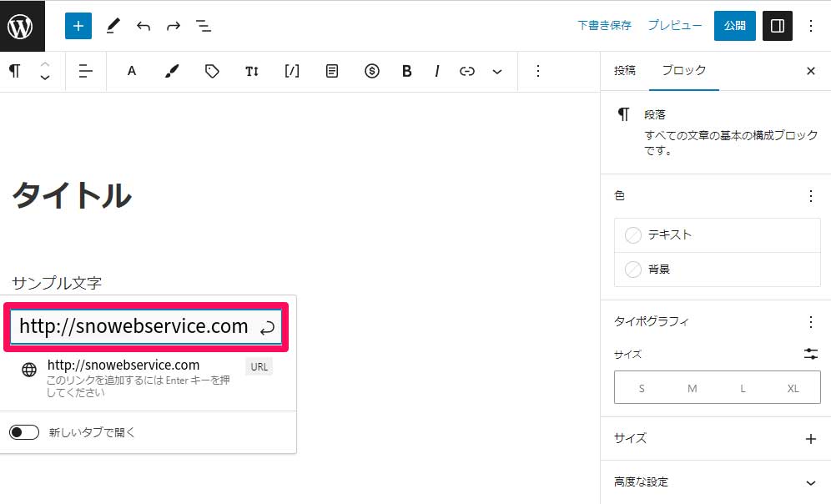This screenshot has width=831, height=504.
Task: Click the block inserter plus button
Action: pos(78,26)
